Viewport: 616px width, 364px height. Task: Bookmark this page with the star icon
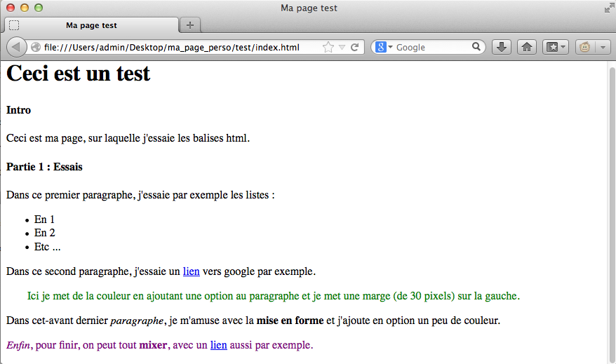(x=328, y=47)
